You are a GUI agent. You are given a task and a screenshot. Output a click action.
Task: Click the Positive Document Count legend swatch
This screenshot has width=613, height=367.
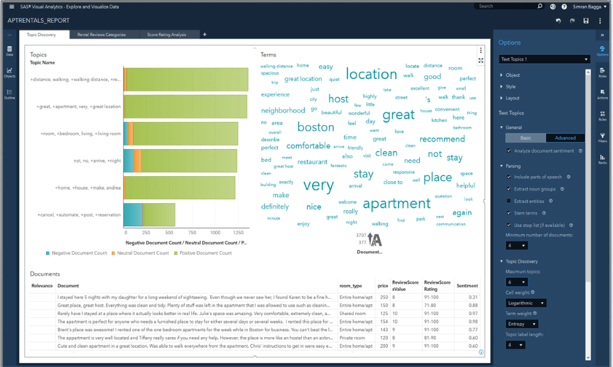coord(176,253)
